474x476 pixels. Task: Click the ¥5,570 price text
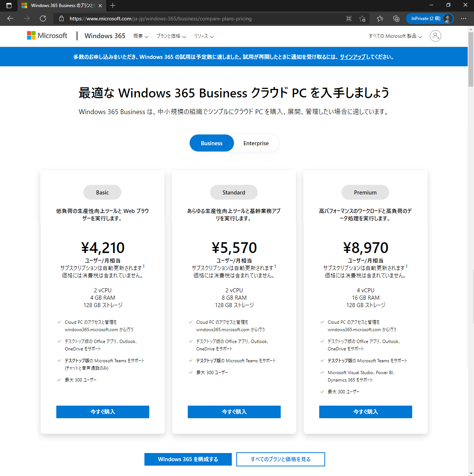click(x=234, y=248)
